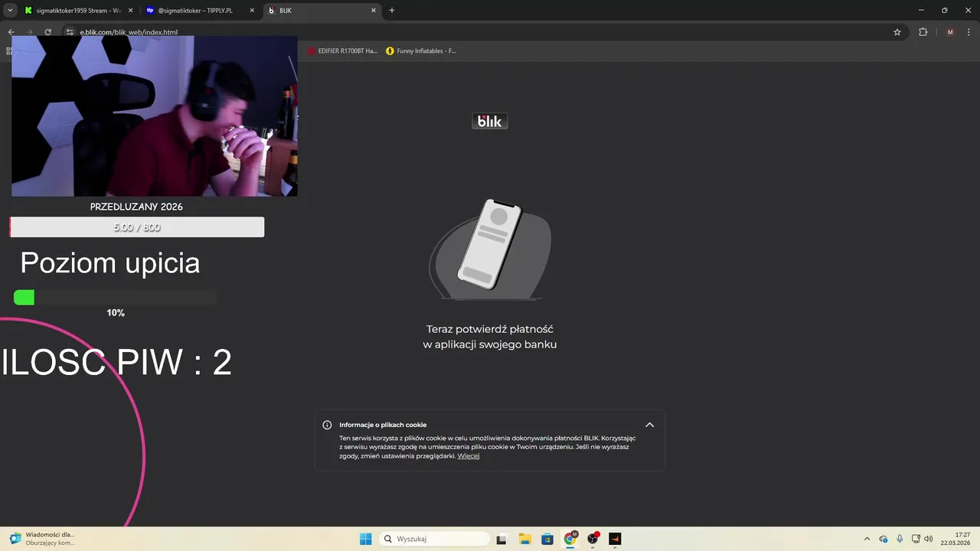Select the BLIK browser tab
This screenshot has width=980, height=551.
[322, 11]
